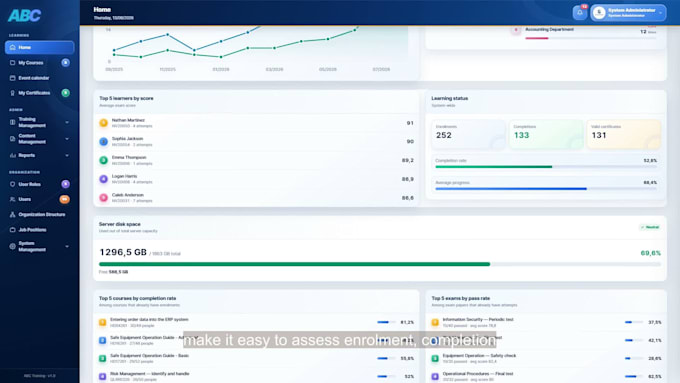
Task: Select learner Caleb Anderson
Action: (x=256, y=198)
